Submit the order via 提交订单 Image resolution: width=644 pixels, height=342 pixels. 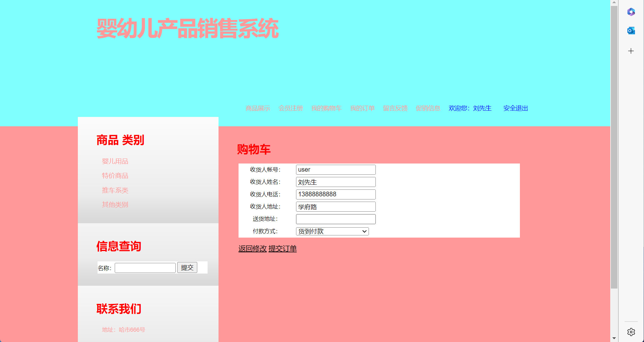coord(282,249)
